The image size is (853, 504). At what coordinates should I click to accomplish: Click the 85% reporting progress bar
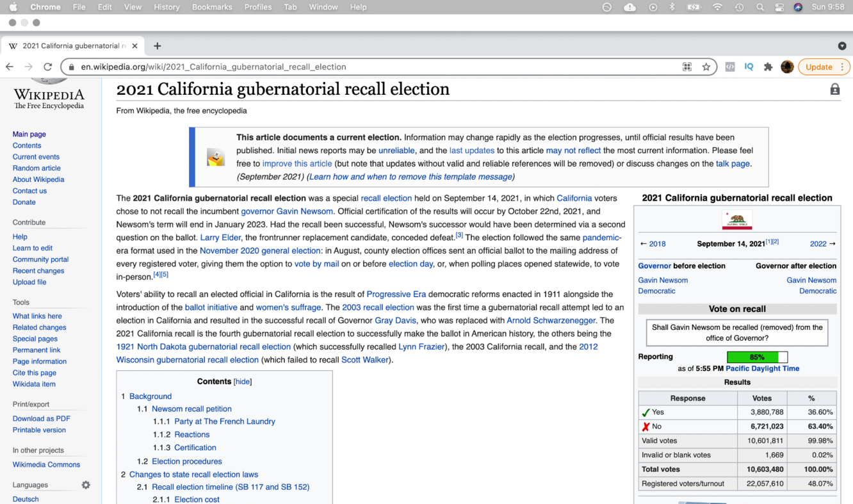tap(757, 357)
